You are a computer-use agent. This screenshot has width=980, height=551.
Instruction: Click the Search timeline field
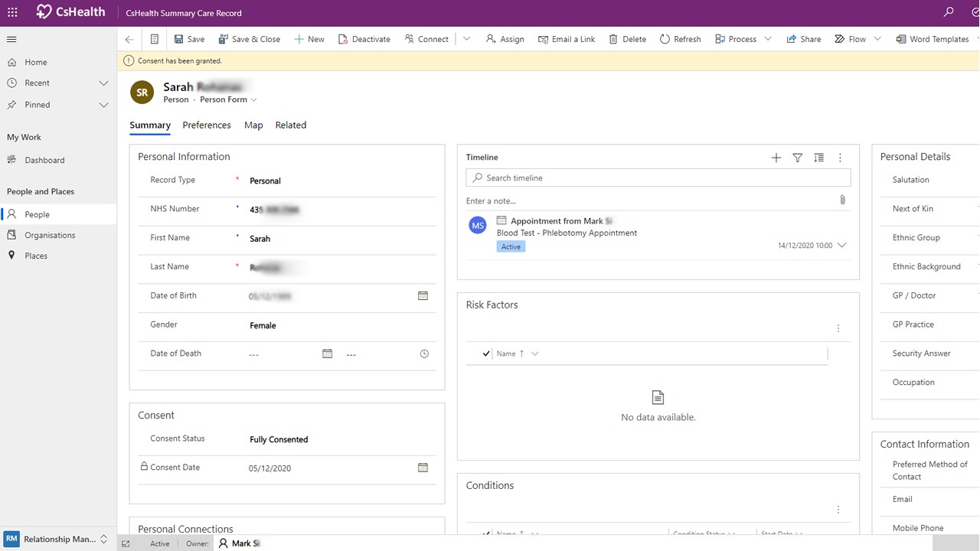pos(658,178)
